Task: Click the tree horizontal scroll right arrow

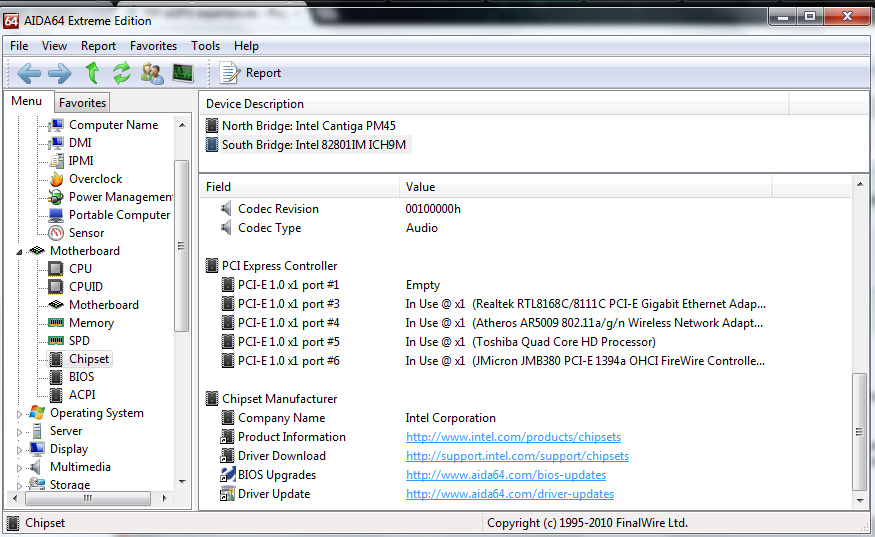Action: 164,498
